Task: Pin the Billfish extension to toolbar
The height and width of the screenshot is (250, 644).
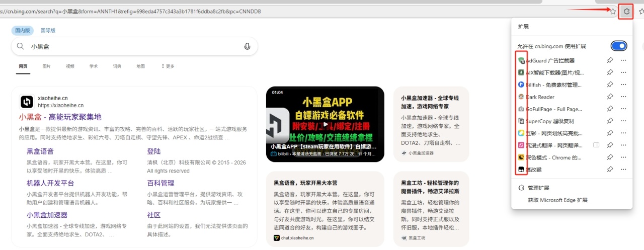Action: click(610, 85)
